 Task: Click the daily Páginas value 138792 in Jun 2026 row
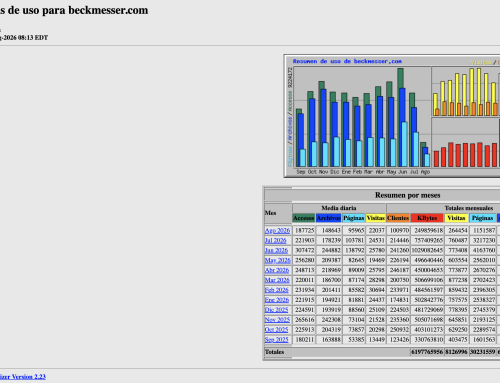354,250
